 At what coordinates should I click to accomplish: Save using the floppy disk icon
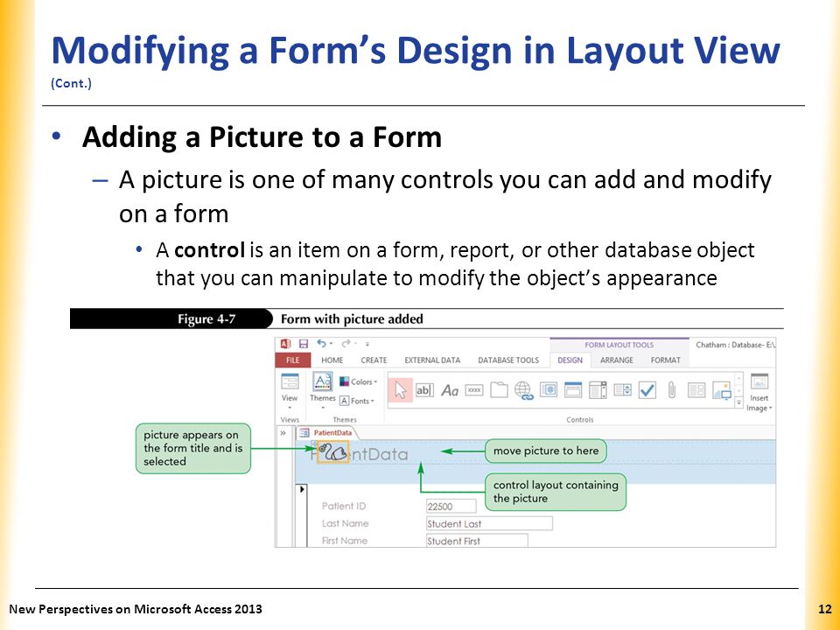304,344
